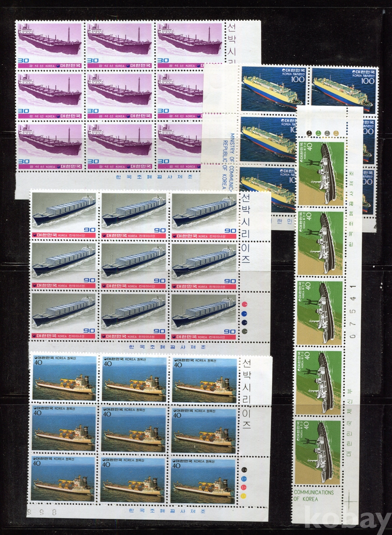Select the center stamp of the blue 40 block
The width and height of the screenshot is (392, 535).
(133, 430)
